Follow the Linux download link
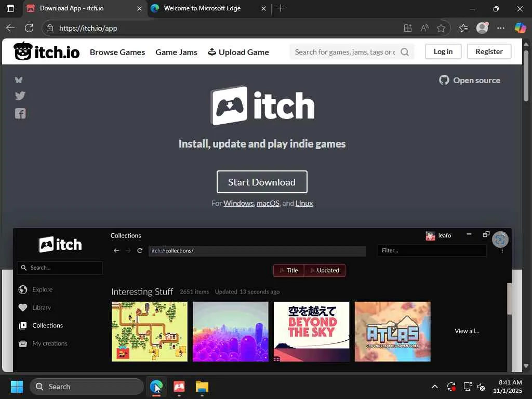Screen dimensions: 532x399 click(304, 203)
